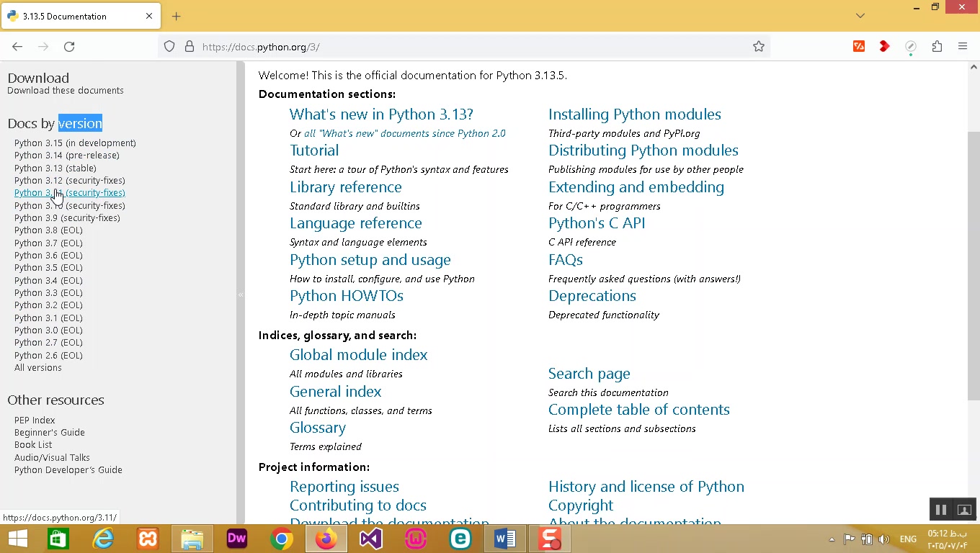Bookmark this page with star icon
This screenshot has width=980, height=553.
click(x=758, y=47)
